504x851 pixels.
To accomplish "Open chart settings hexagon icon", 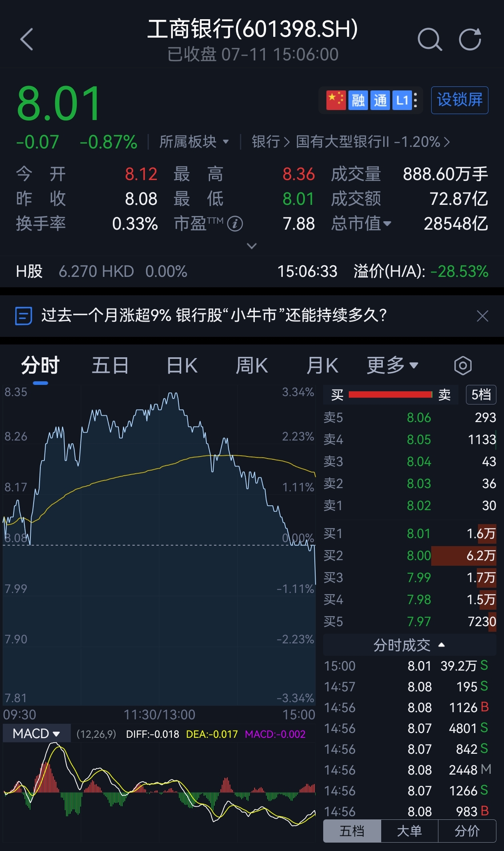I will click(x=463, y=365).
